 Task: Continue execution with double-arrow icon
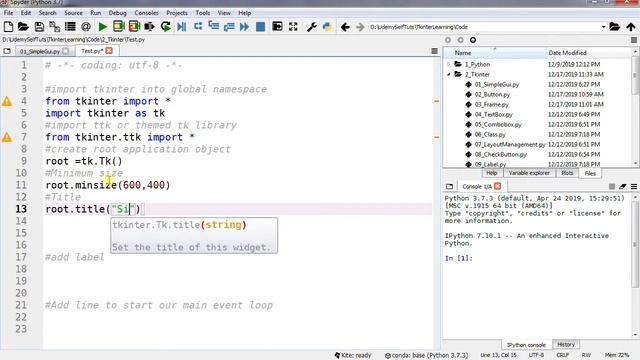(244, 27)
